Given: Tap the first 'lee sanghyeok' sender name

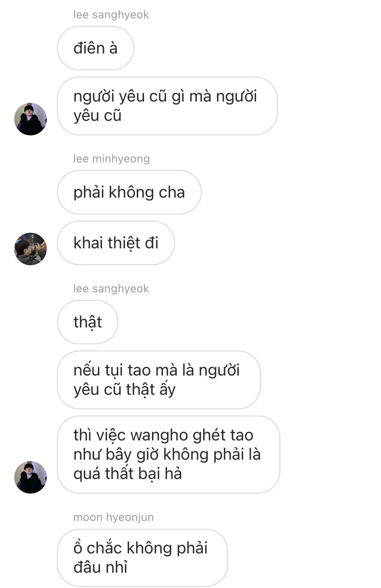Looking at the screenshot, I should (111, 15).
